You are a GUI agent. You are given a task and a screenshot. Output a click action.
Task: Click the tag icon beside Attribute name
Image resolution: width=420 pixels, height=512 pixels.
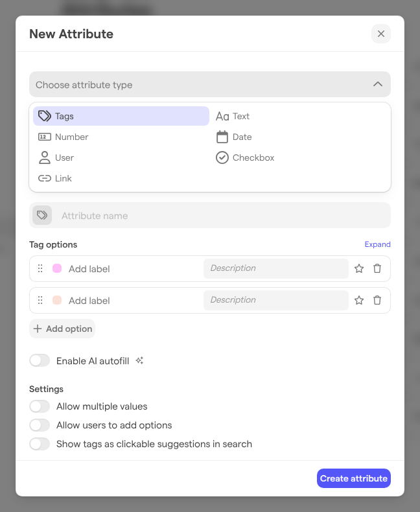[42, 215]
